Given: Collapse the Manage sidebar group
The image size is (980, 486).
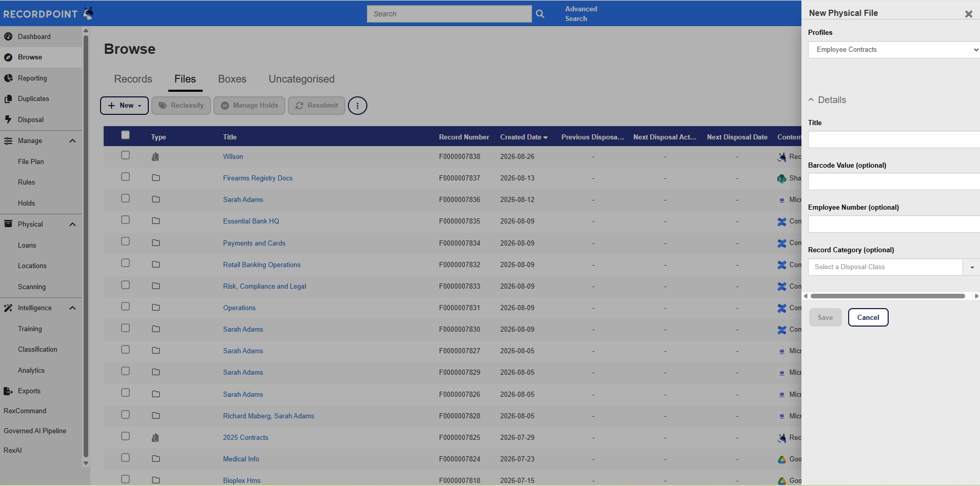Looking at the screenshot, I should [72, 141].
